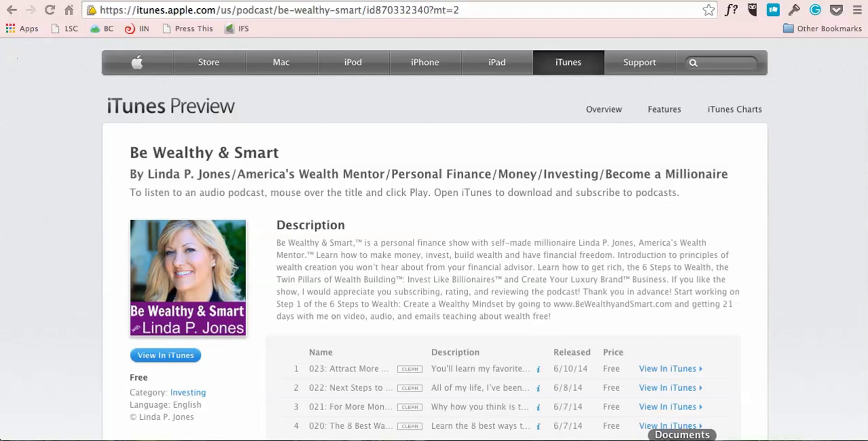Click description 'All of my life, I've been...'

pyautogui.click(x=480, y=388)
